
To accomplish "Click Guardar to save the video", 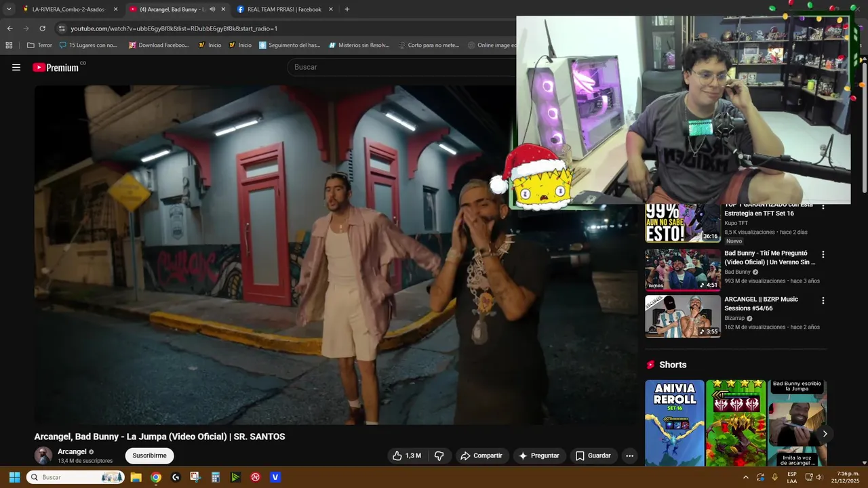I will [x=593, y=455].
